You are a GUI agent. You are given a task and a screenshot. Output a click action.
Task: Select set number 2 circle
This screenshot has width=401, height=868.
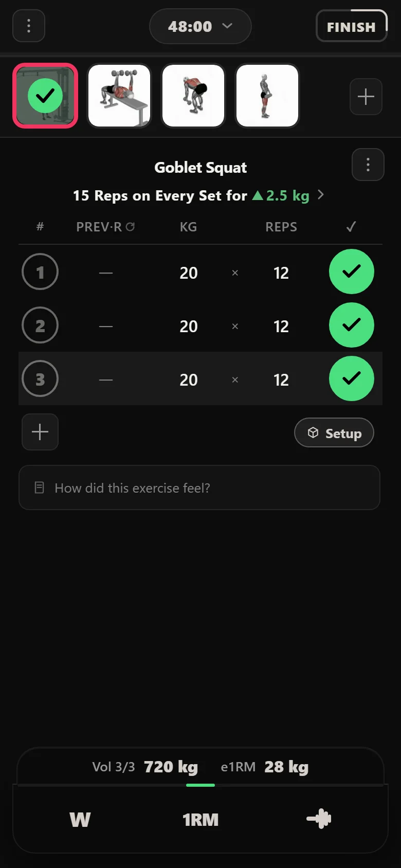(x=40, y=325)
